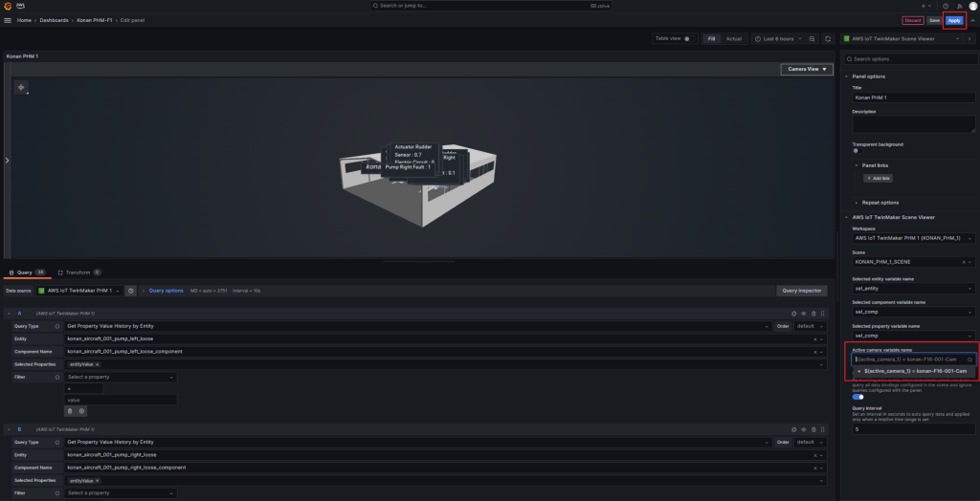980x501 pixels.
Task: Click Add link button
Action: click(x=879, y=178)
